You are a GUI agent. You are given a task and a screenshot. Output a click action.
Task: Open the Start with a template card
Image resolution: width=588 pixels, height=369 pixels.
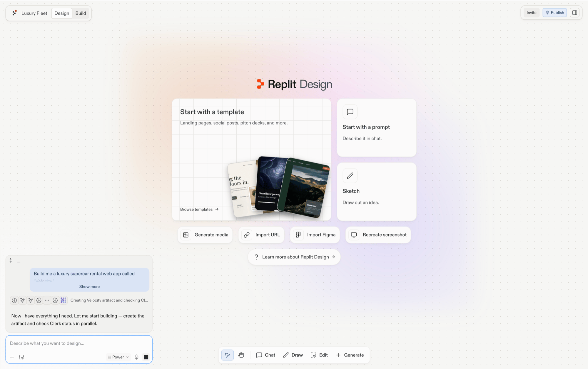coord(251,159)
